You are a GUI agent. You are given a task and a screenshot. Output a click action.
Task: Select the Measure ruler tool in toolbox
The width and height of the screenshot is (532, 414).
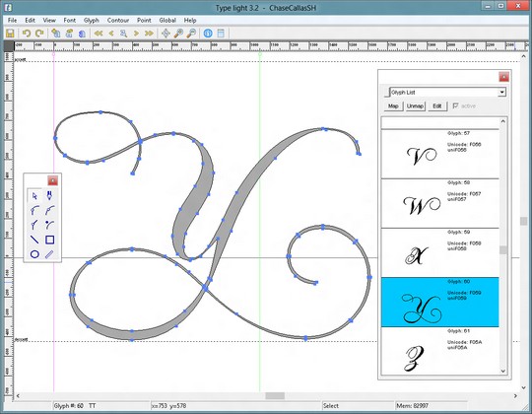[x=49, y=254]
